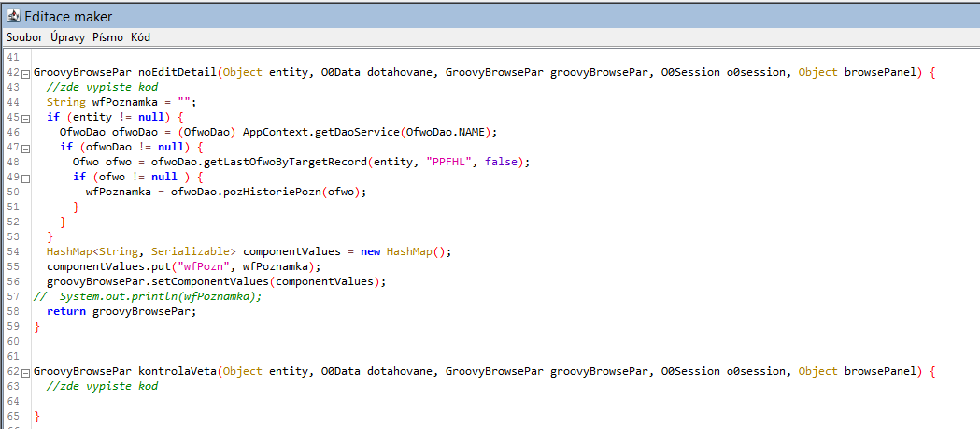Viewport: 980px width, 429px height.
Task: Place cursor on empty line 64
Action: click(x=187, y=401)
